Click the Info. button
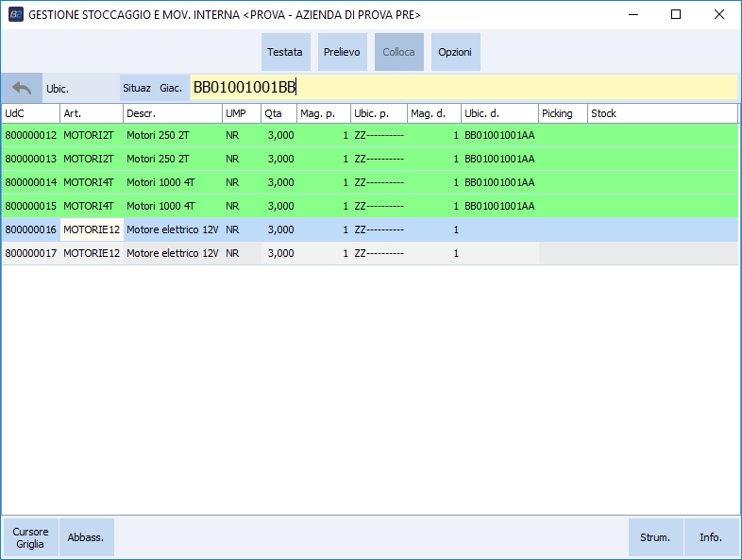This screenshot has width=742, height=560. point(711,537)
